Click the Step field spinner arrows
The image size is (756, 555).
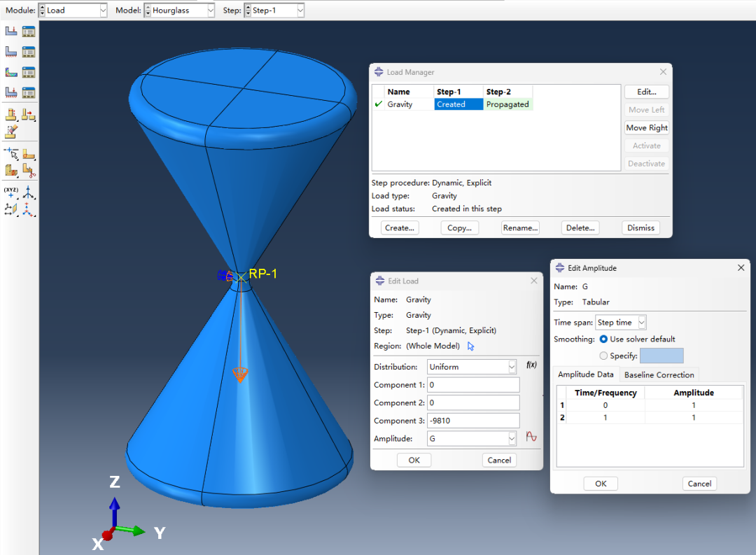point(248,10)
